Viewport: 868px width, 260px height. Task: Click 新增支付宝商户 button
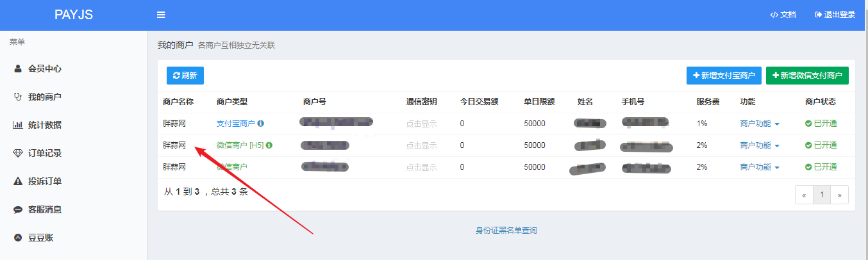(723, 76)
